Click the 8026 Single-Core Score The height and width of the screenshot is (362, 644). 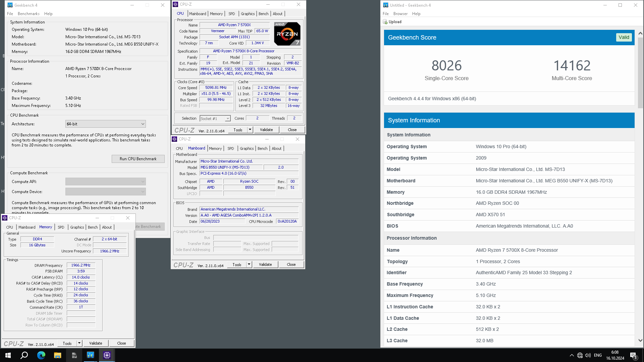(x=446, y=66)
